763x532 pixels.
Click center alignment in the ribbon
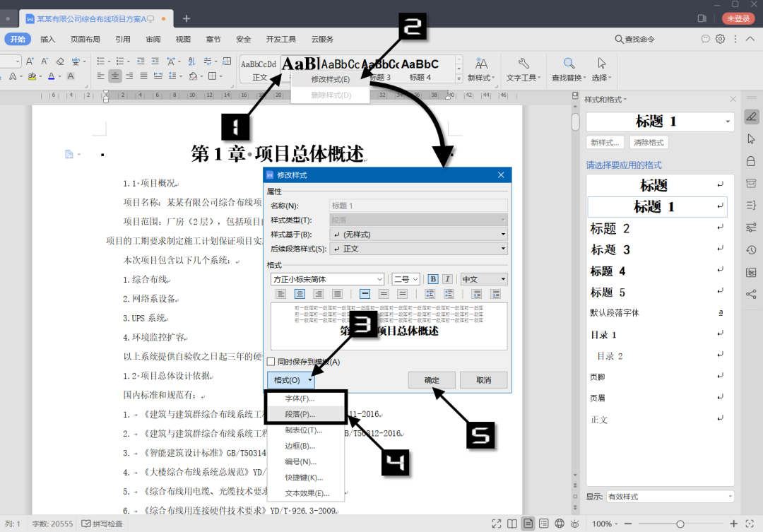click(115, 76)
